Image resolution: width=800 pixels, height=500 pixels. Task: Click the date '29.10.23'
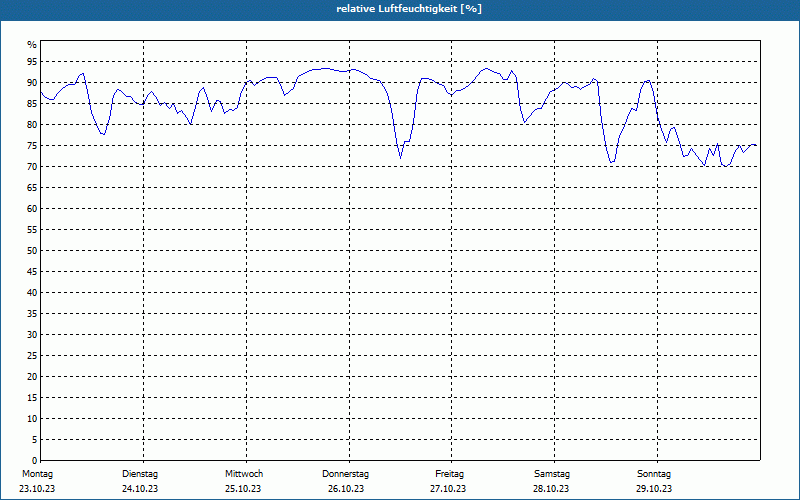coord(654,489)
